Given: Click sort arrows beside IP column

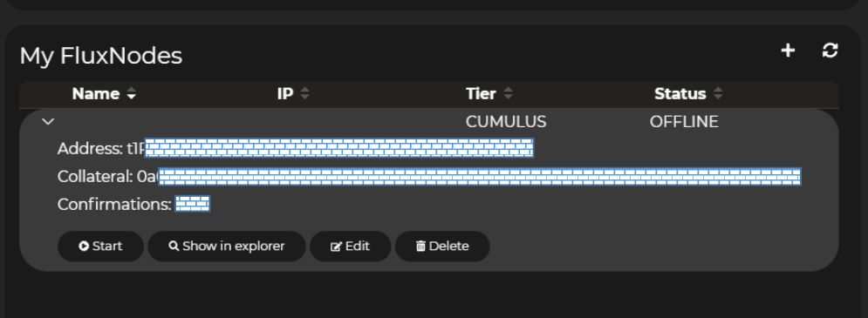Looking at the screenshot, I should point(304,94).
